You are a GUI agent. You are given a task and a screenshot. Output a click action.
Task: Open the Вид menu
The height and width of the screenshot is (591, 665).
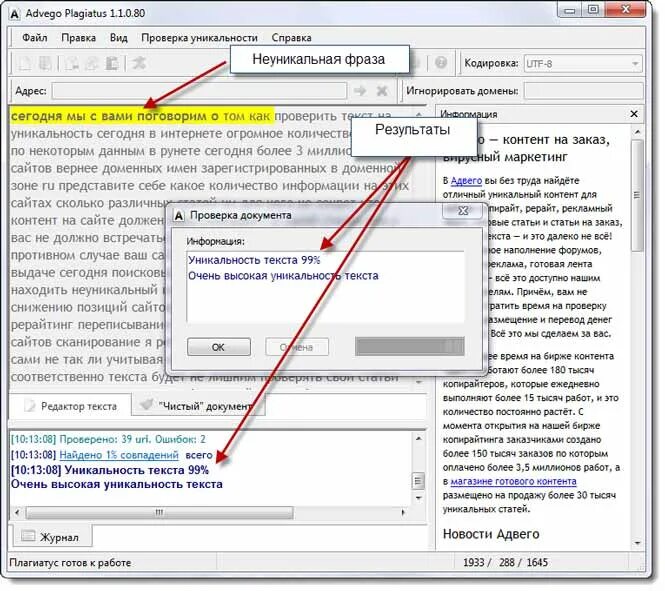coord(119,38)
